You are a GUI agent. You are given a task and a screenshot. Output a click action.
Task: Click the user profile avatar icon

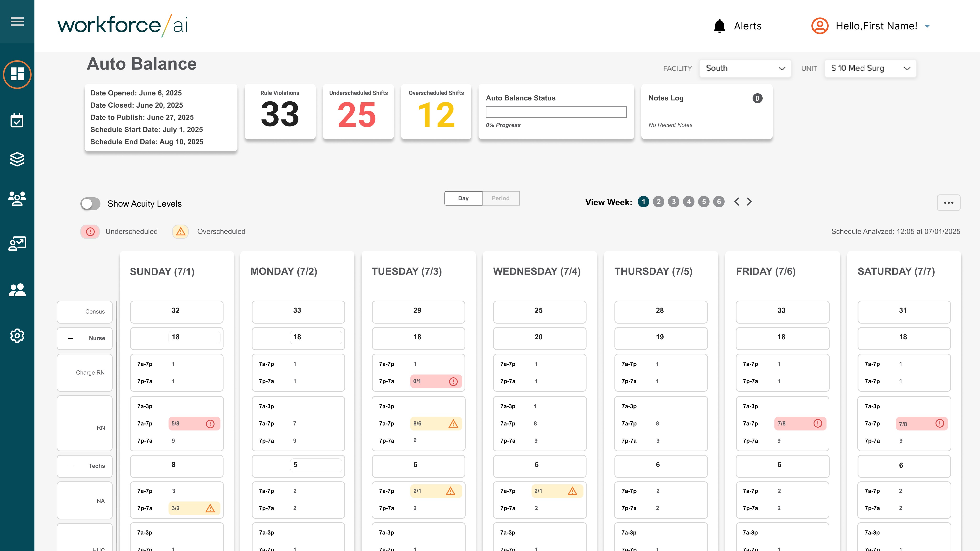tap(820, 26)
